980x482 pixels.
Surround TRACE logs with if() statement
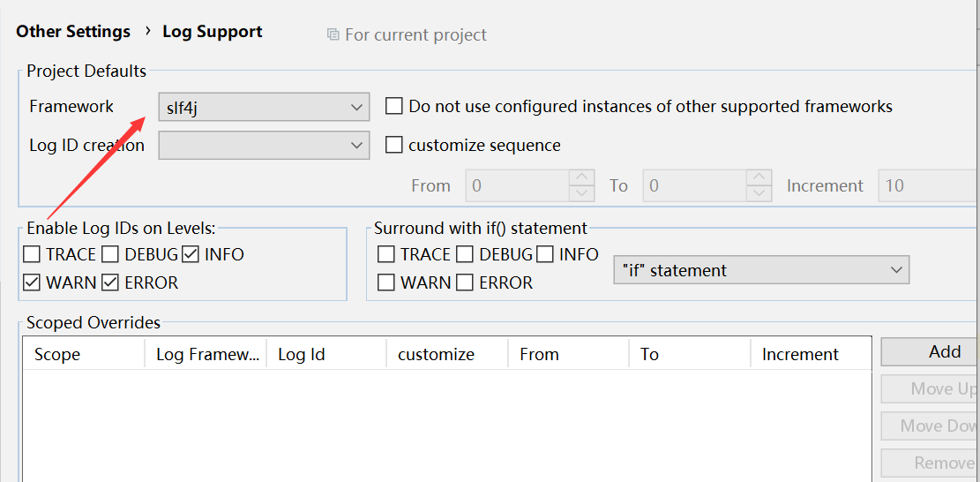pos(386,255)
